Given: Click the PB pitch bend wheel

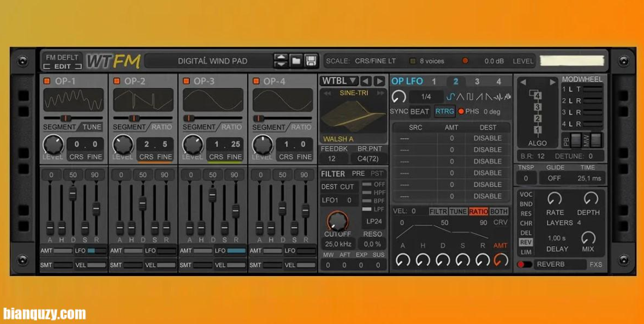Looking at the screenshot, I should tap(576, 140).
